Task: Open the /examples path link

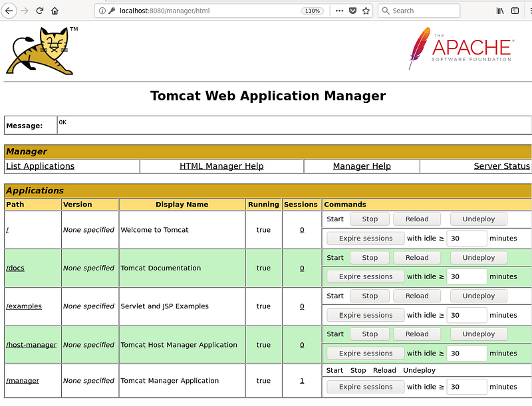Action: 24,306
